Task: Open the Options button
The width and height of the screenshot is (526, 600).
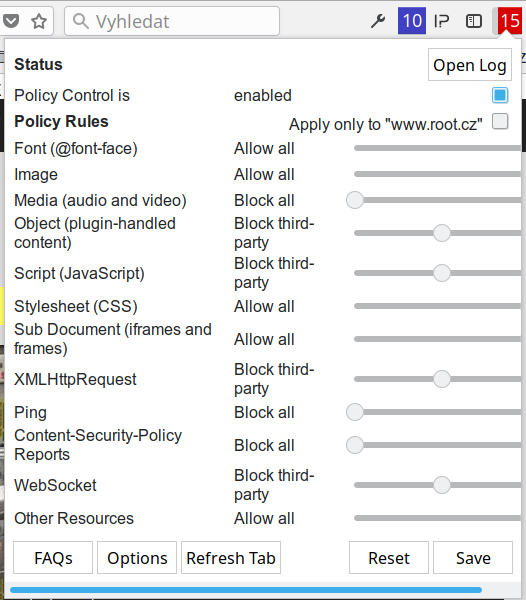Action: tap(137, 558)
